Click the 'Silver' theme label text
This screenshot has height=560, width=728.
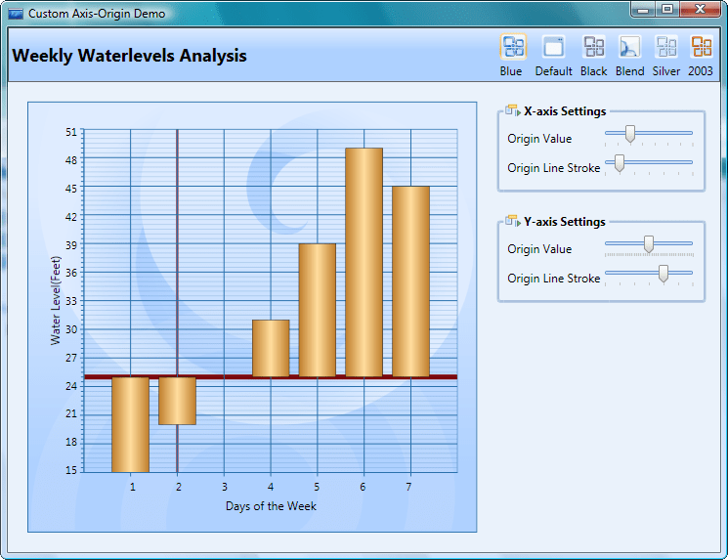click(666, 71)
